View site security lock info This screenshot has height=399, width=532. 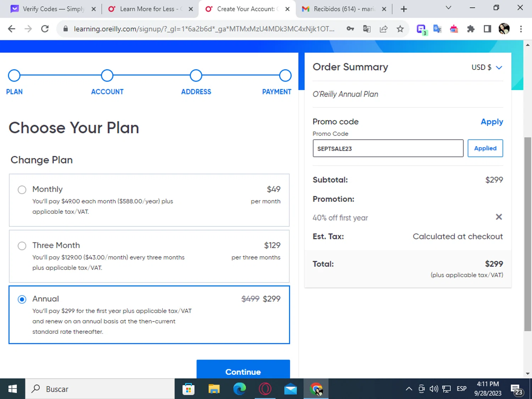click(66, 29)
